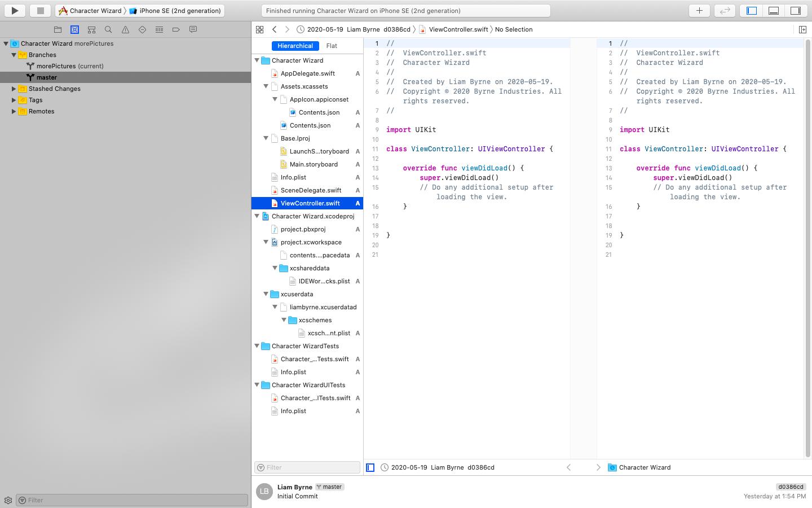Open the Library with plus button
Viewport: 812px width, 508px height.
point(699,10)
